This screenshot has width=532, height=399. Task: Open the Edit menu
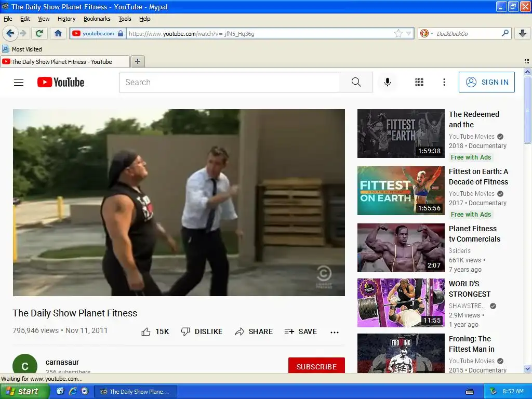(x=25, y=19)
